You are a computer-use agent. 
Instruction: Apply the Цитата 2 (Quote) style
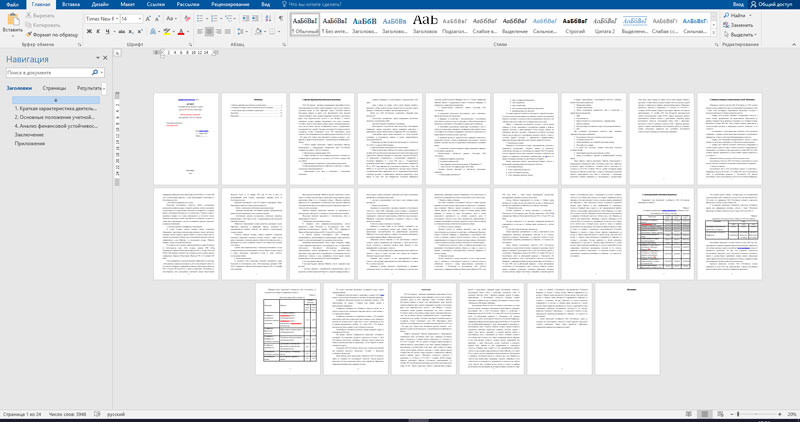pyautogui.click(x=605, y=24)
